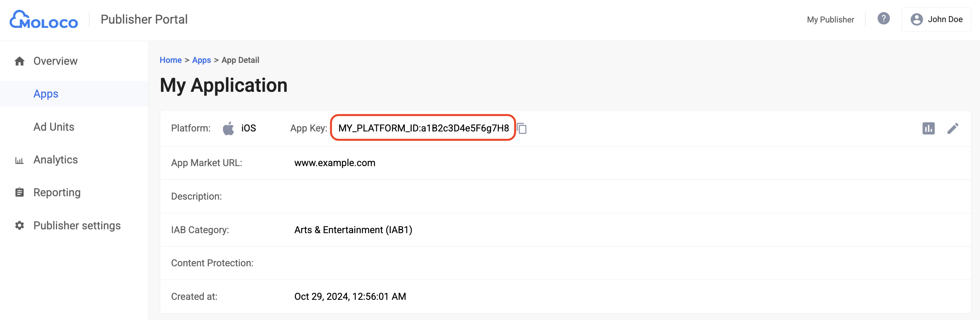Open app analytics bar chart icon
The image size is (980, 320).
[x=928, y=128]
